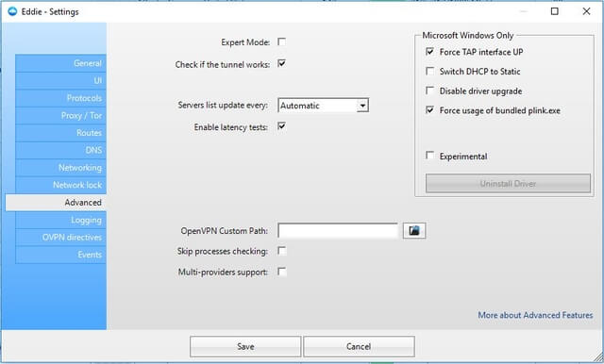Cancel settings changes
The height and width of the screenshot is (364, 604).
click(x=359, y=346)
